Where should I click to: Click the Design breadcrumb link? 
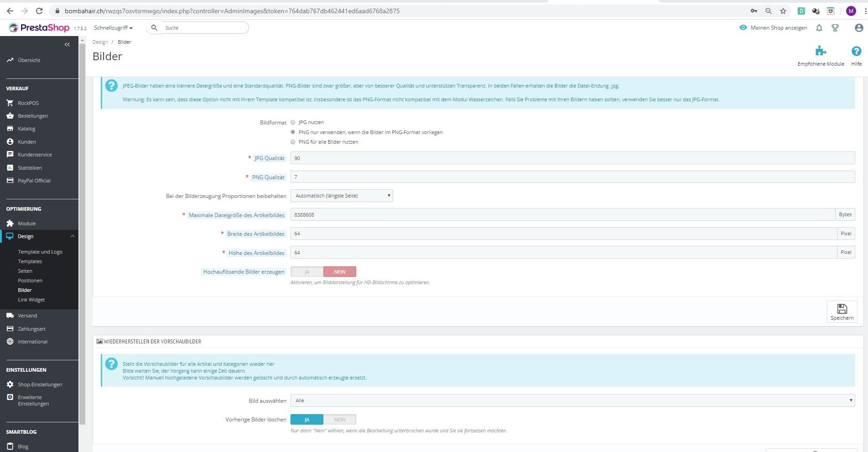[100, 42]
